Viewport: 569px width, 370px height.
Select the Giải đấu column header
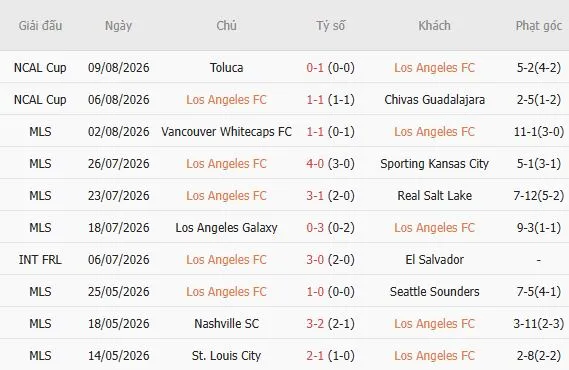point(40,26)
